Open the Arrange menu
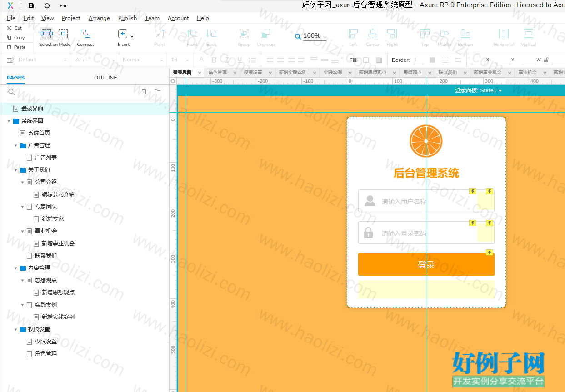Screen dimensions: 565x392 (99, 18)
